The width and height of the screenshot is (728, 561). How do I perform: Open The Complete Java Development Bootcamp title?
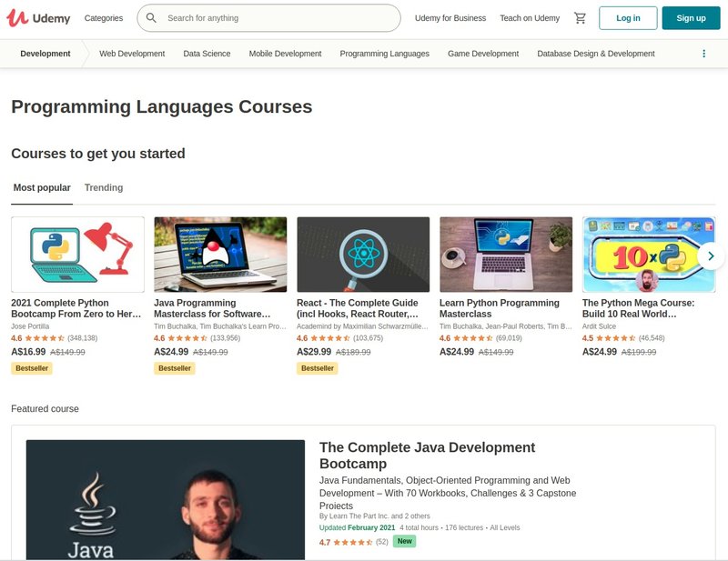coord(427,456)
